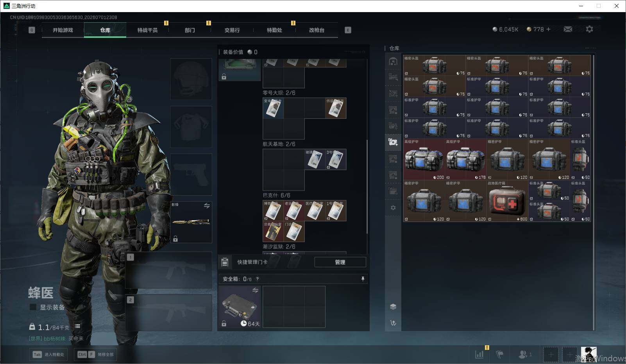The height and width of the screenshot is (364, 626).
Task: Click the warehouse grid vertical scrollbar
Action: tap(594, 193)
